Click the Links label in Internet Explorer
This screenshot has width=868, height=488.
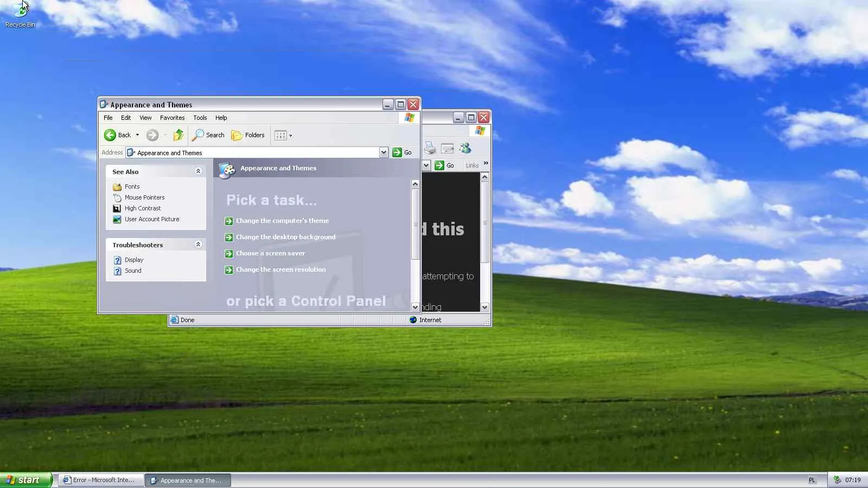(x=472, y=165)
